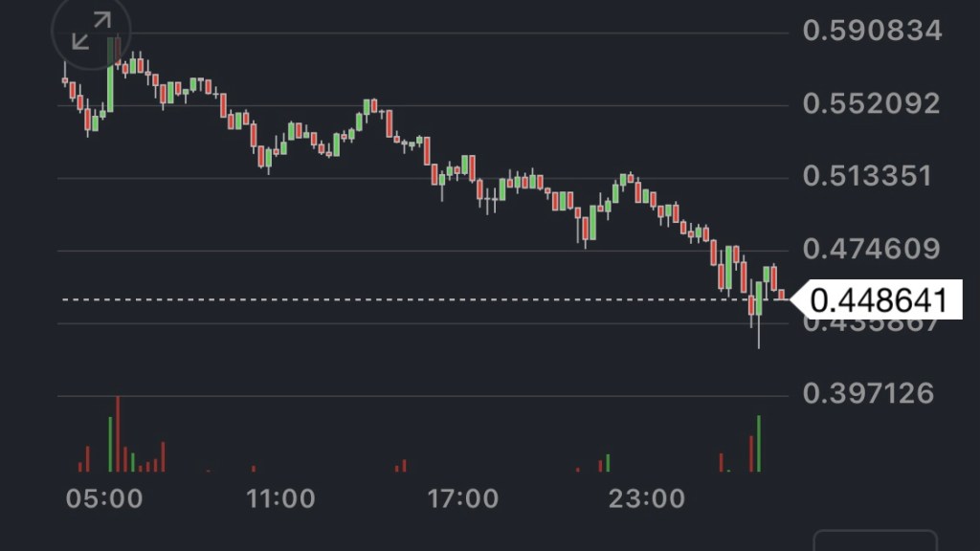980x551 pixels.
Task: Select the 0.474609 price level label
Action: (872, 250)
